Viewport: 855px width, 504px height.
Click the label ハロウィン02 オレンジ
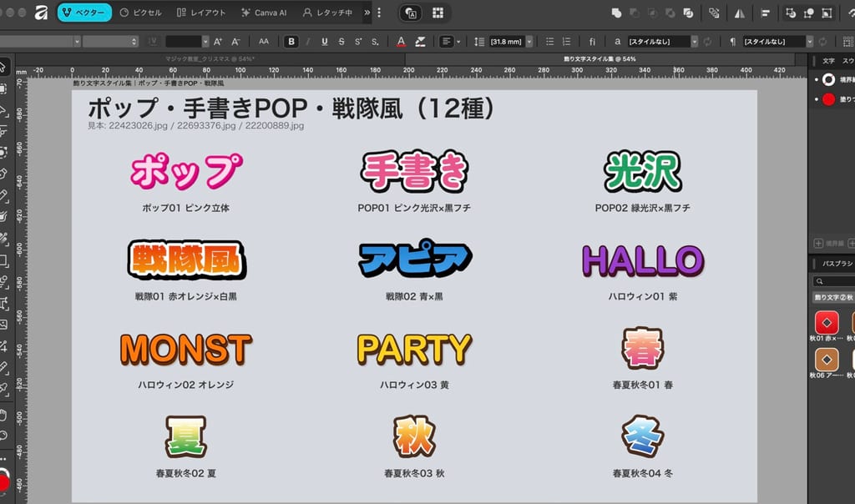[x=186, y=385]
